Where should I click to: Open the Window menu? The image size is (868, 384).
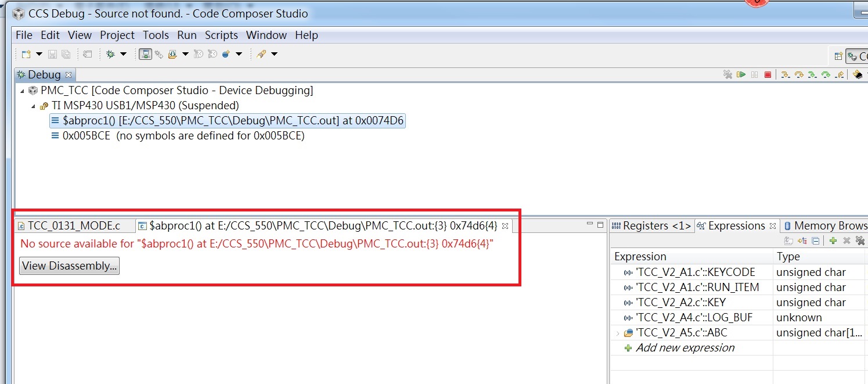[x=266, y=35]
